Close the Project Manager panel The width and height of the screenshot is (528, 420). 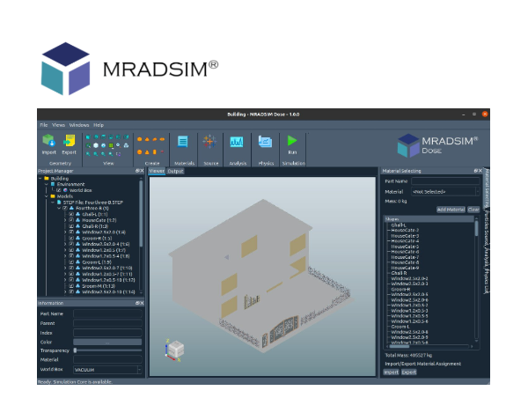142,171
